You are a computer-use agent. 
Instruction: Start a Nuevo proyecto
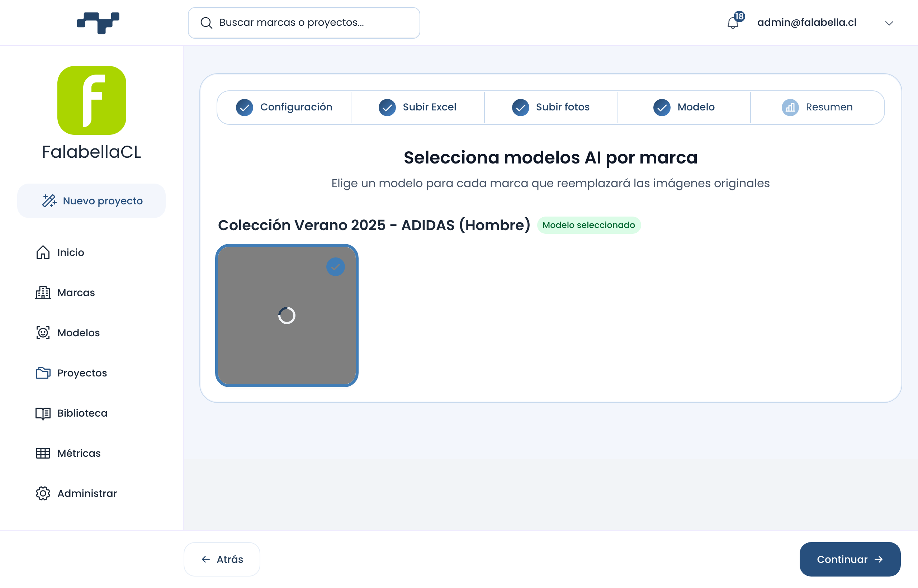pyautogui.click(x=92, y=201)
